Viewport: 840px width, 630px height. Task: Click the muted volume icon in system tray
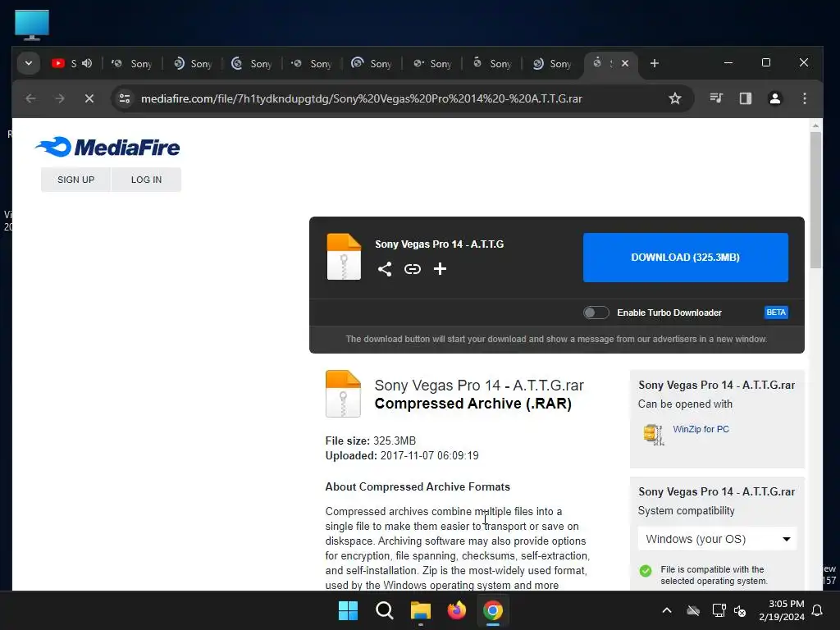coord(740,610)
